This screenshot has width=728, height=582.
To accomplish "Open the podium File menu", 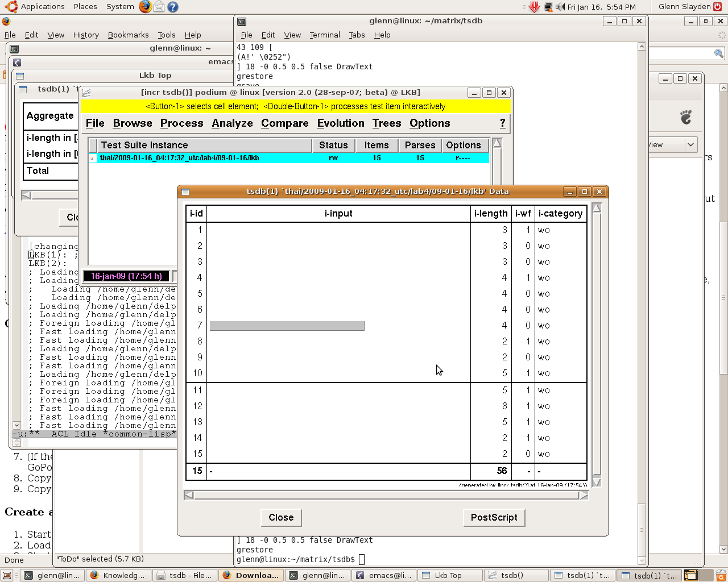I will tap(95, 123).
